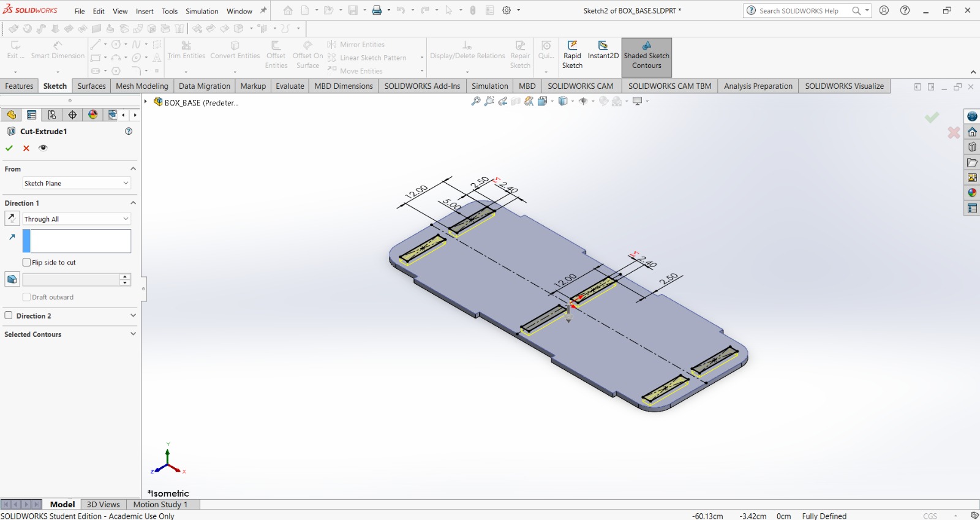This screenshot has height=520, width=980.
Task: Accept Cut-Extrude1 with green checkmark
Action: [9, 148]
